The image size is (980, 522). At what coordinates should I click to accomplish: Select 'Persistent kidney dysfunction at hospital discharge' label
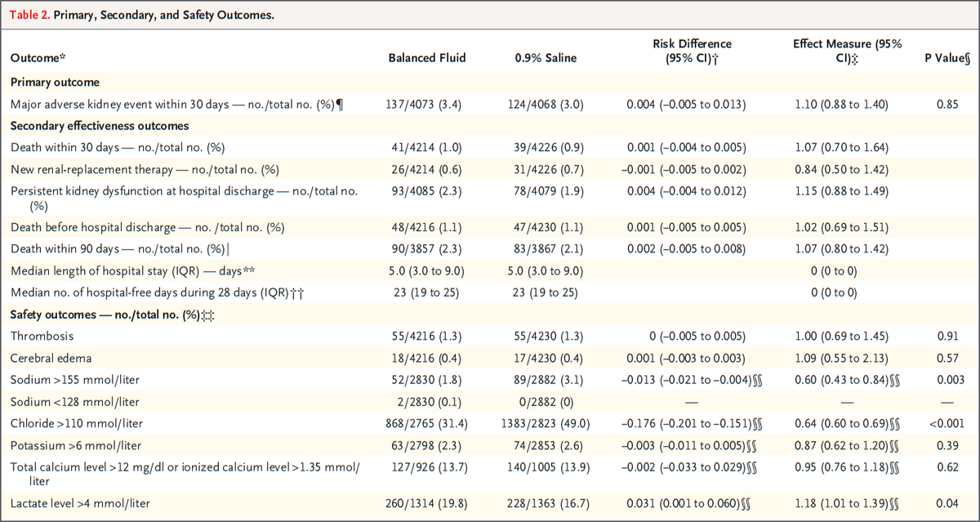pos(184,198)
